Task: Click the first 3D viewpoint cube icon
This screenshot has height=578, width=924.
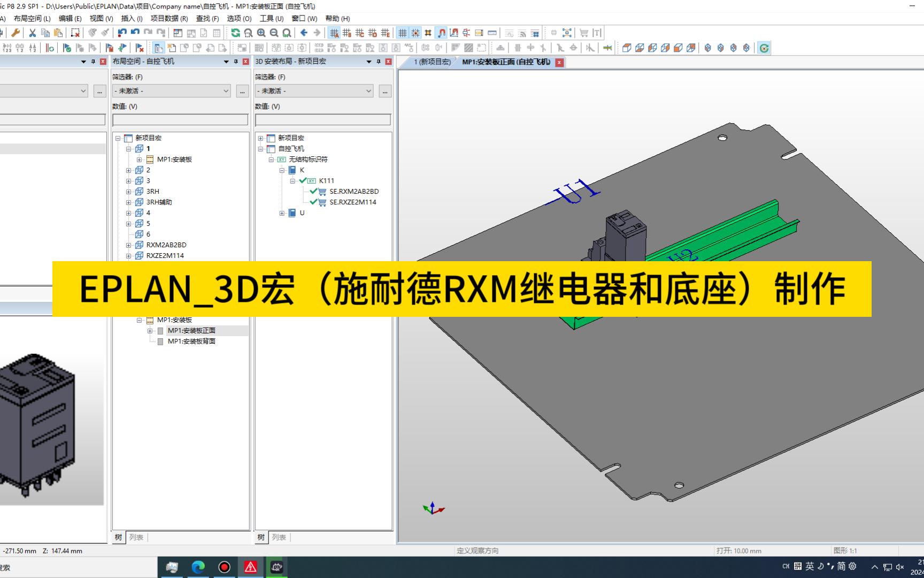Action: click(627, 48)
